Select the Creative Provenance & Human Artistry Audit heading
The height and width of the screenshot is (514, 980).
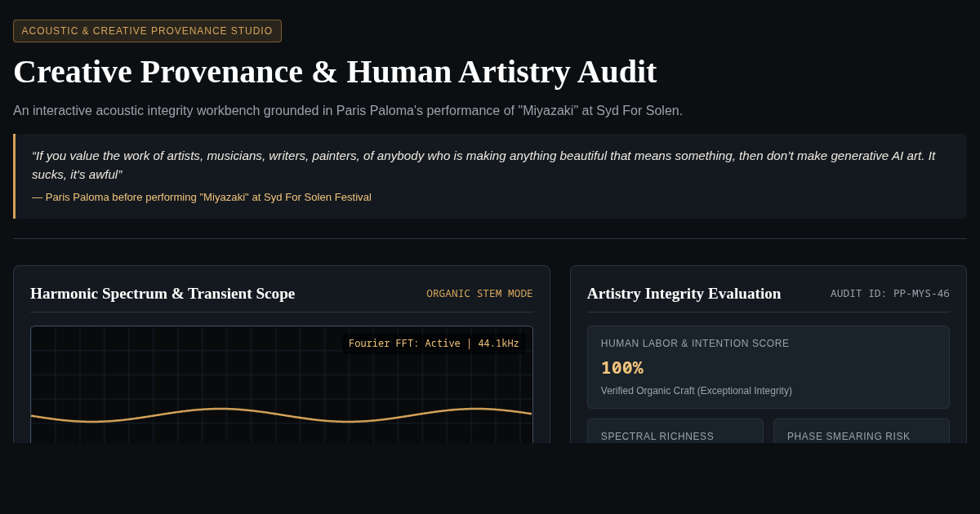(335, 72)
